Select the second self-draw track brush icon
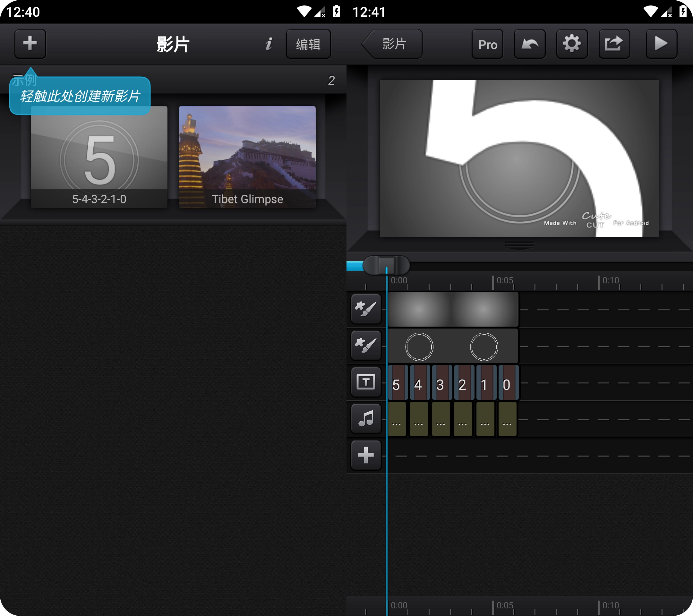This screenshot has width=693, height=616. (366, 346)
